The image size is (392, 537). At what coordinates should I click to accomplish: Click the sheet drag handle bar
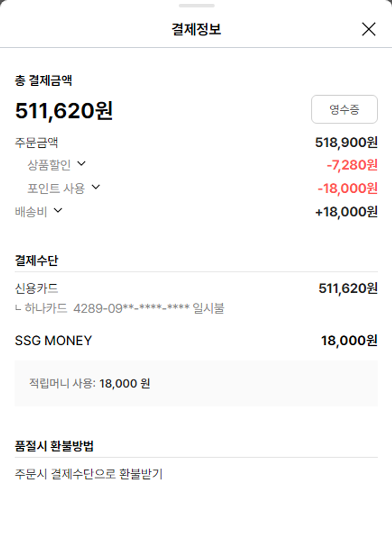[196, 6]
